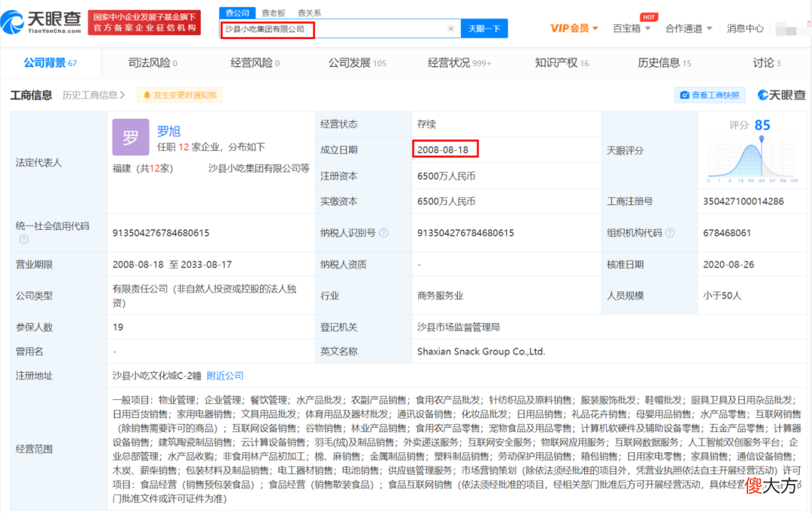Screen dimensions: 812x514
Task: Clear the search box with X icon
Action: tap(450, 29)
